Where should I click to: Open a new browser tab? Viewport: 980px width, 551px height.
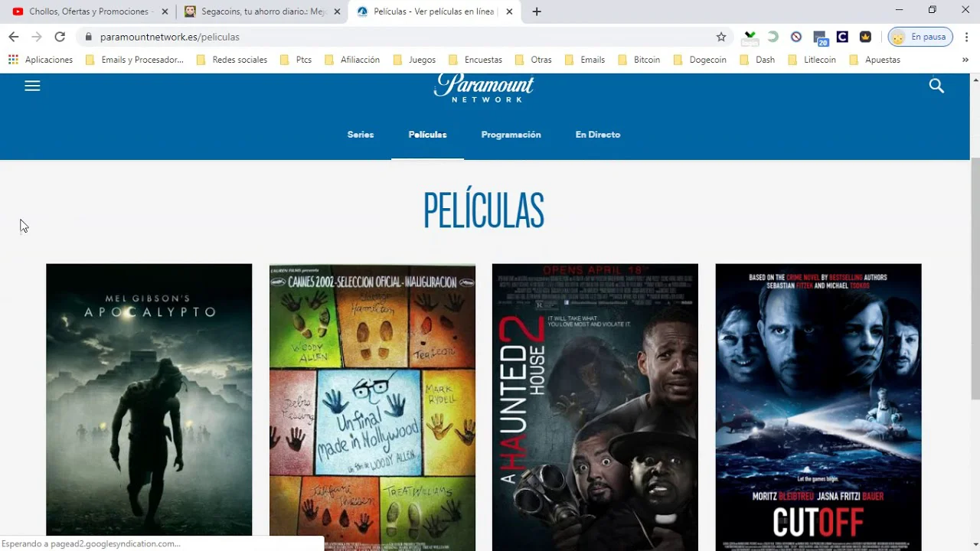pos(536,11)
